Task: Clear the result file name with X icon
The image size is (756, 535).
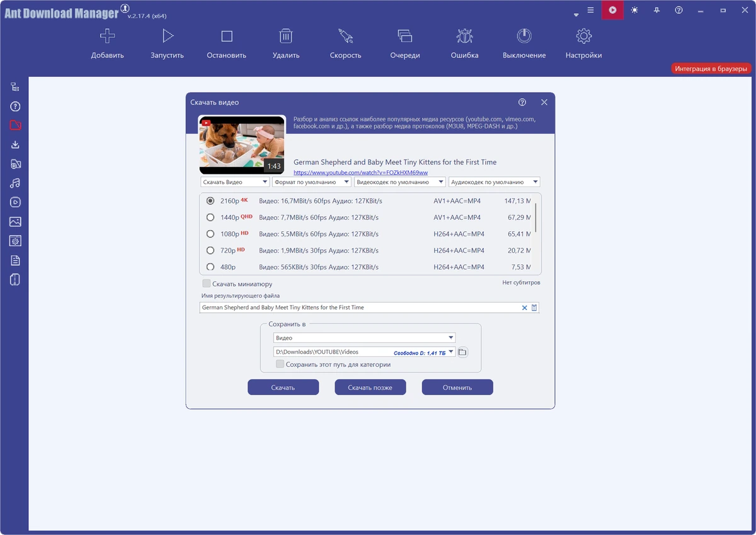Action: click(x=524, y=308)
